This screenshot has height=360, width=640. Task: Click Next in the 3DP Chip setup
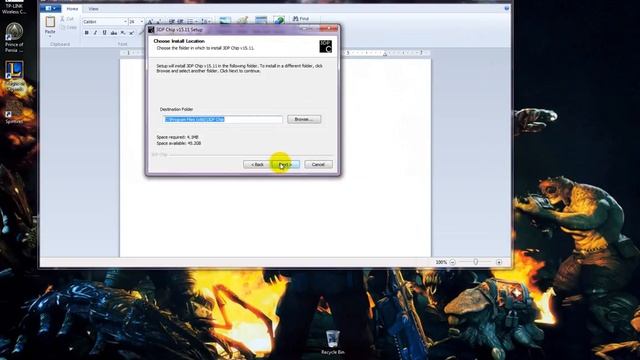click(285, 164)
